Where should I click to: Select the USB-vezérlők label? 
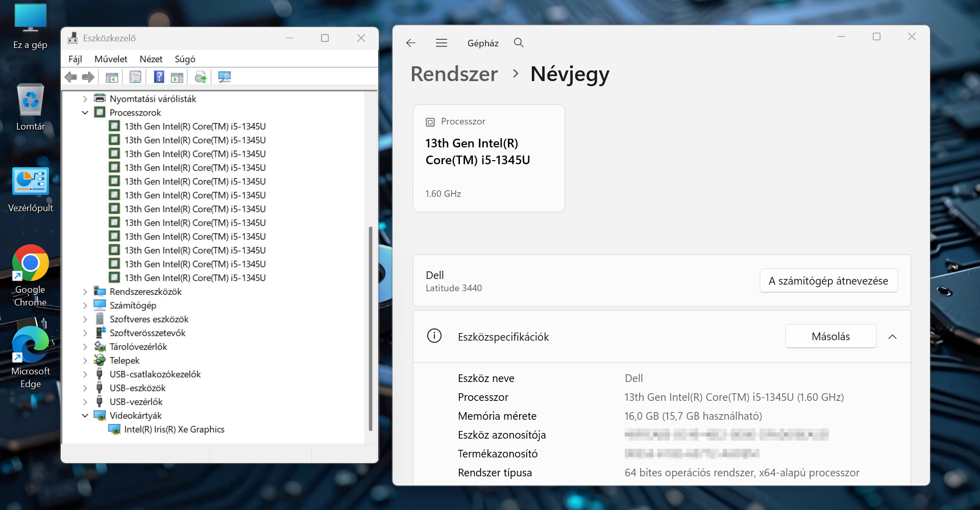click(x=136, y=402)
